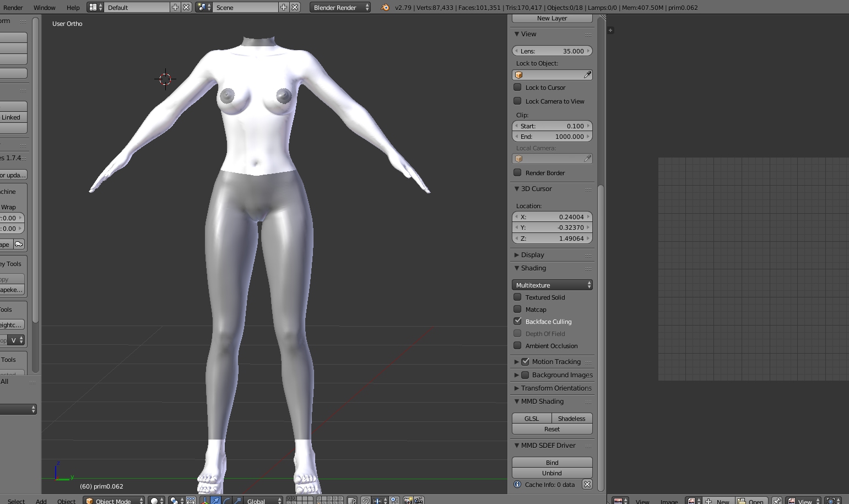Screen dimensions: 849x504
Task: Click the plus icon at UV editor corner
Action: 610,30
